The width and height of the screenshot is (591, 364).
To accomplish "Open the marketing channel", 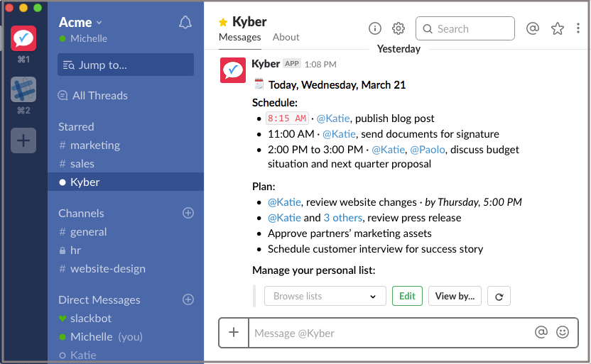I will (90, 145).
